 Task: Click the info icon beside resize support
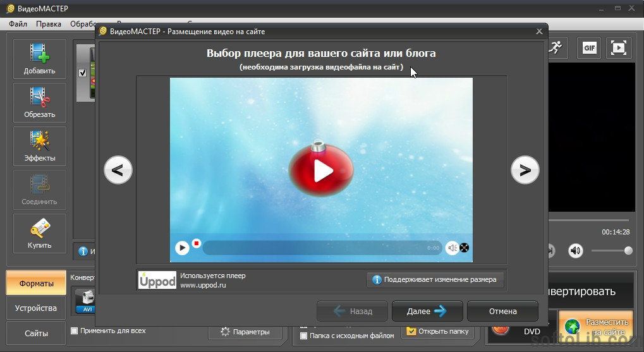(x=377, y=280)
